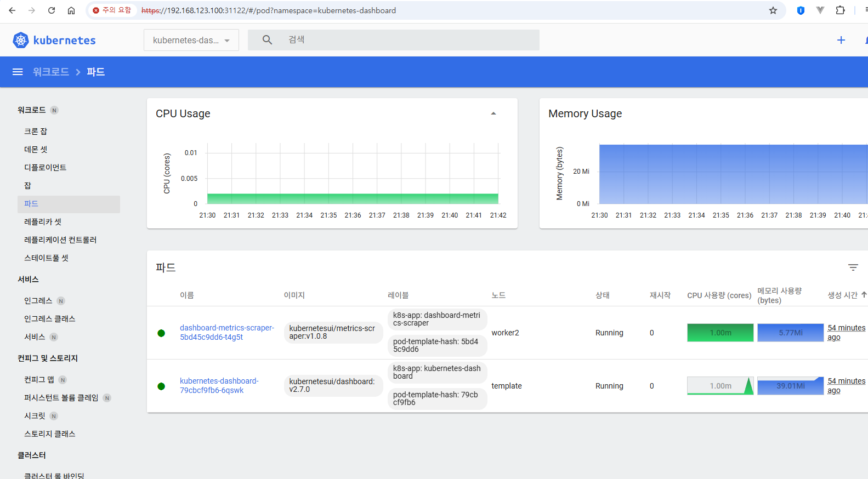The height and width of the screenshot is (479, 868).
Task: Click template node cell
Action: pos(507,386)
